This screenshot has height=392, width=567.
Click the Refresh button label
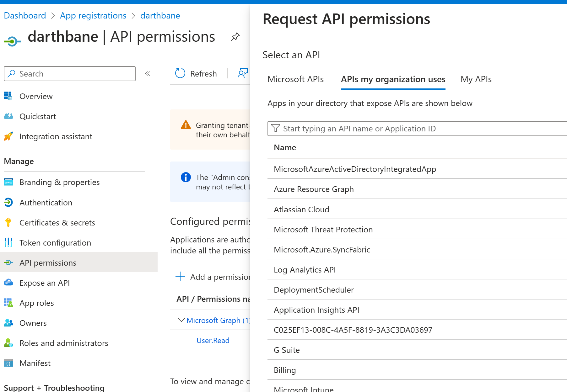[x=203, y=74]
